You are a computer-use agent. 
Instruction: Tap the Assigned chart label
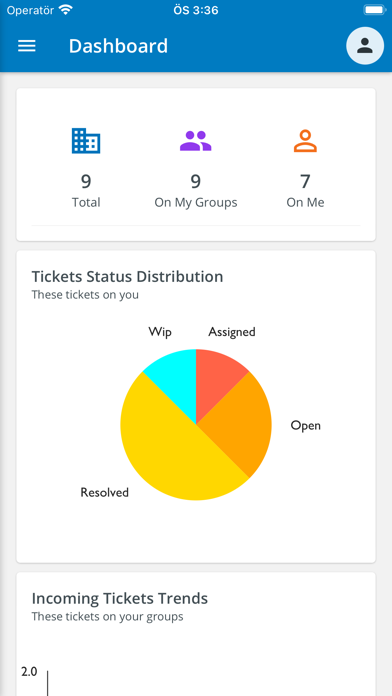pos(232,332)
